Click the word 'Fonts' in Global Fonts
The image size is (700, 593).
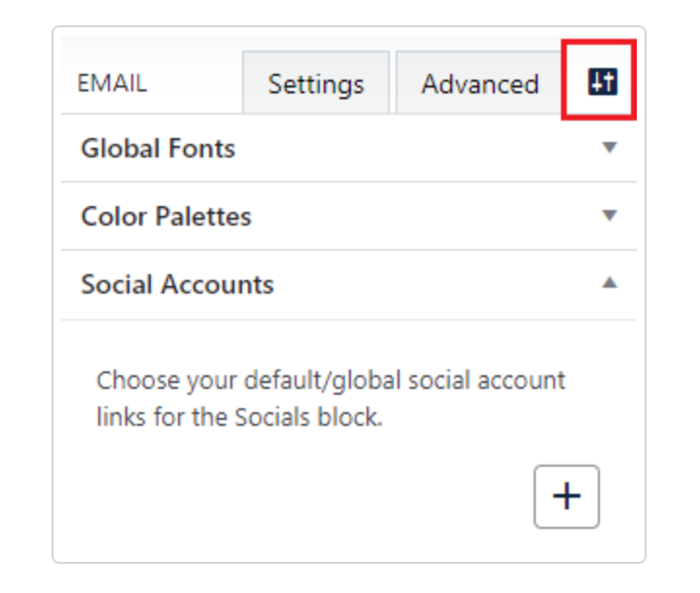click(x=201, y=149)
